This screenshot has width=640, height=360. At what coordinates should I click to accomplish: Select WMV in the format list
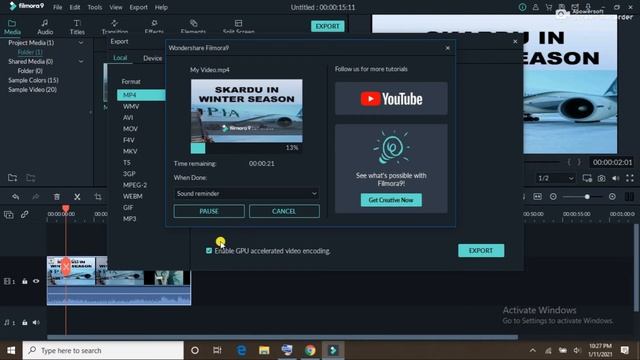click(131, 106)
